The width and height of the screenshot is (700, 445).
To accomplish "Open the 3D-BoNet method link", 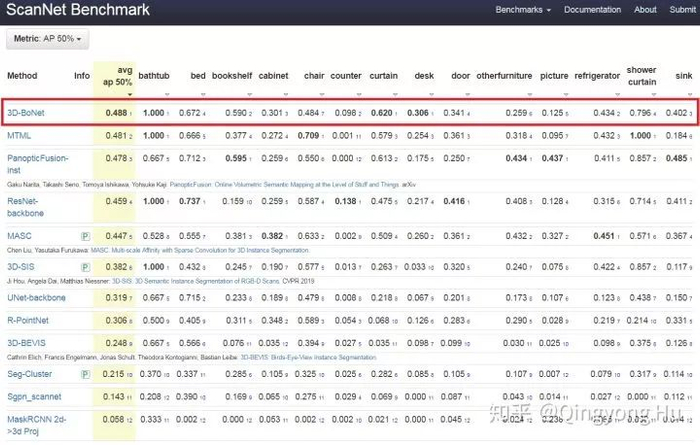I will (x=26, y=113).
